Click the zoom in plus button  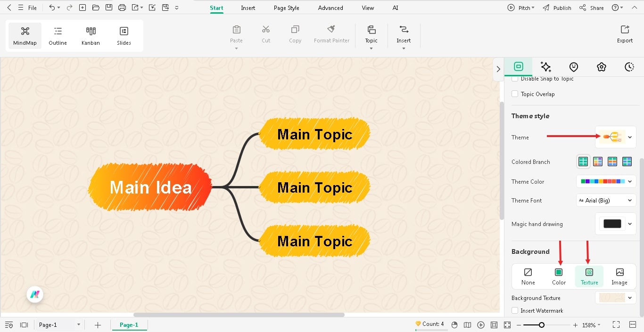(x=575, y=325)
